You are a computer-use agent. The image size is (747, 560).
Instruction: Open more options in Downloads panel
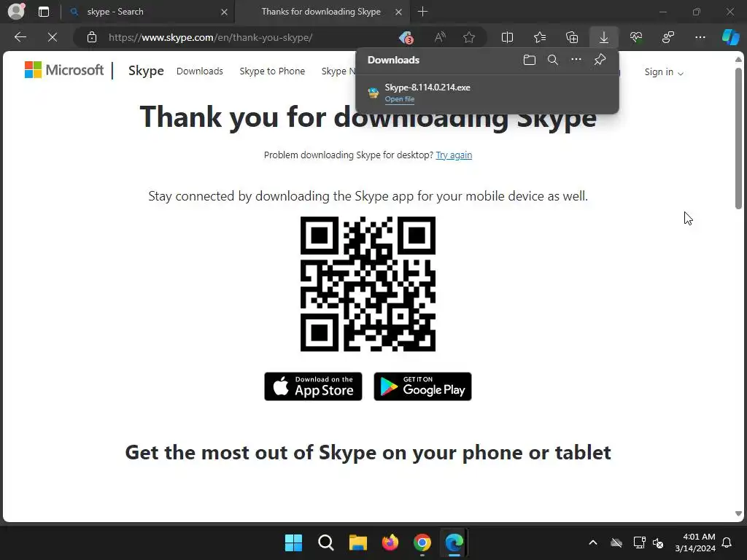tap(576, 60)
